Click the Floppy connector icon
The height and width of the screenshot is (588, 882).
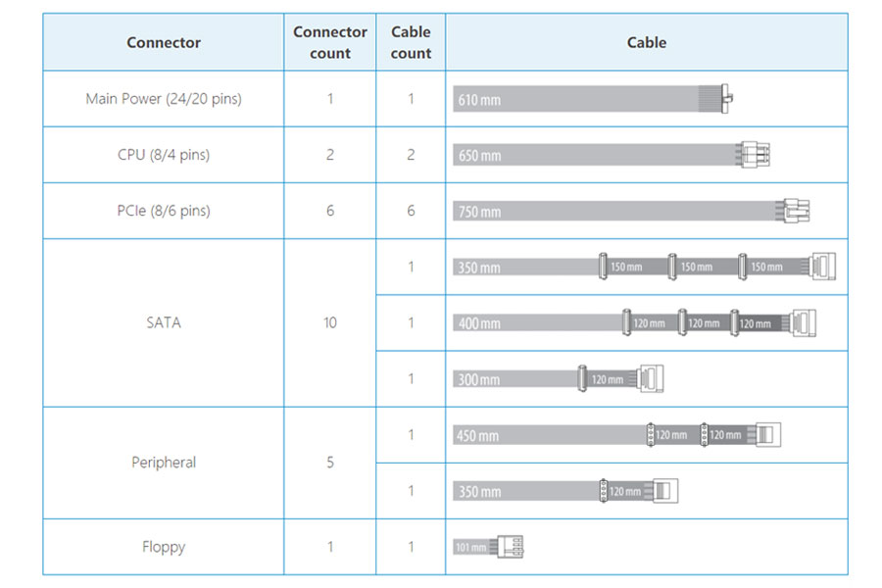click(511, 547)
